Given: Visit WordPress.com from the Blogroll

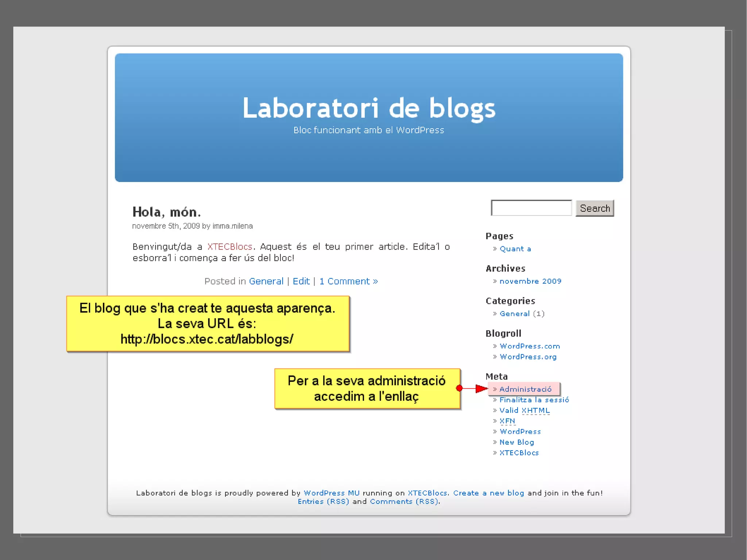Looking at the screenshot, I should pos(530,346).
